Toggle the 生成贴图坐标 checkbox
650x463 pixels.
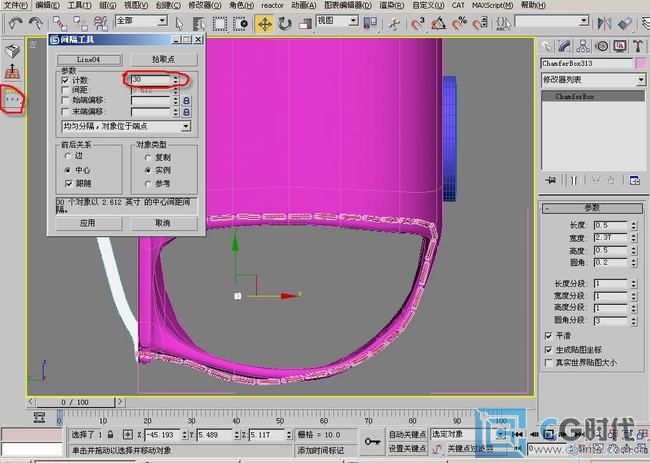click(548, 349)
